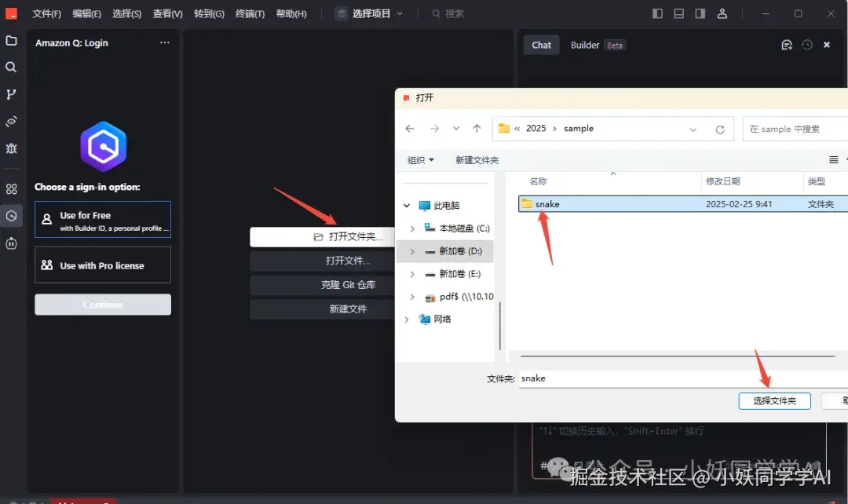
Task: Click sample in the address path
Action: [x=579, y=128]
